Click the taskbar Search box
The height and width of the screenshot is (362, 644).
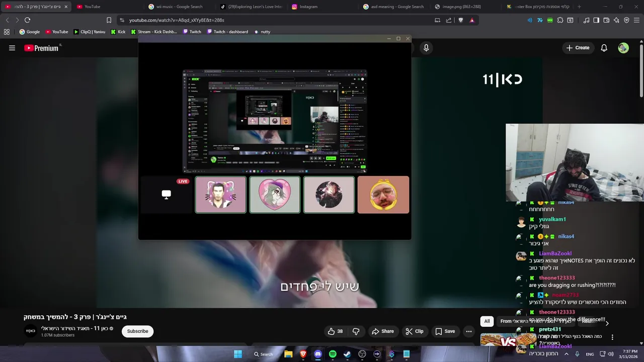point(263,354)
